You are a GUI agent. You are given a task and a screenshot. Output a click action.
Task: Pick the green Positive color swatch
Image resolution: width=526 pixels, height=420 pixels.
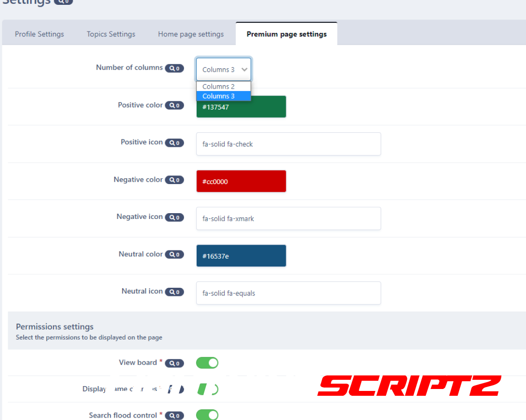pos(241,107)
